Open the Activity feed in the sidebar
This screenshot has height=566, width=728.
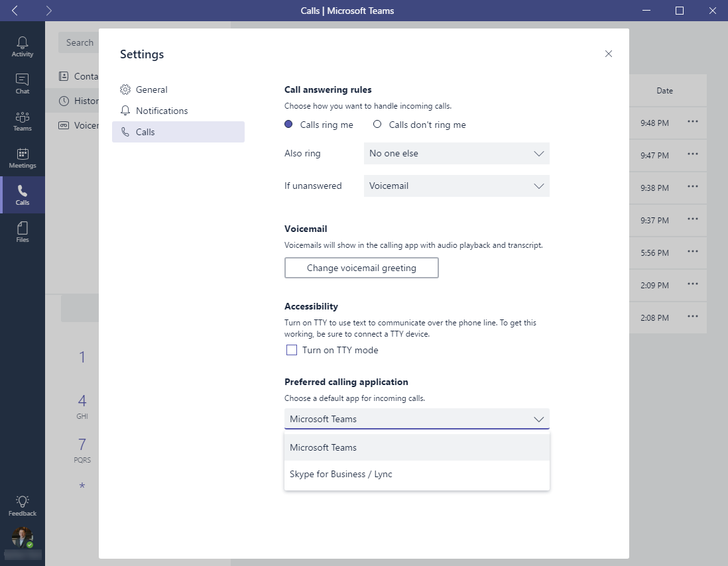click(x=23, y=47)
